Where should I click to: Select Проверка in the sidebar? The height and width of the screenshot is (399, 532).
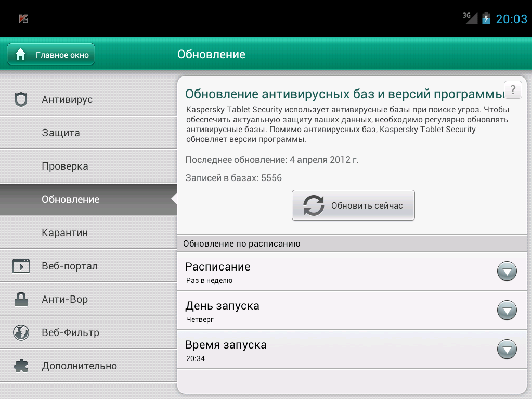coord(88,166)
